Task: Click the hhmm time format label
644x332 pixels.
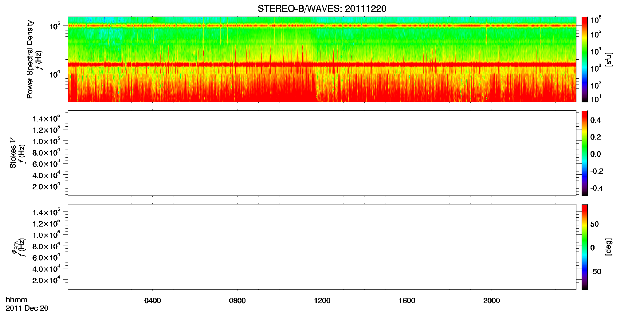Action: click(x=17, y=300)
